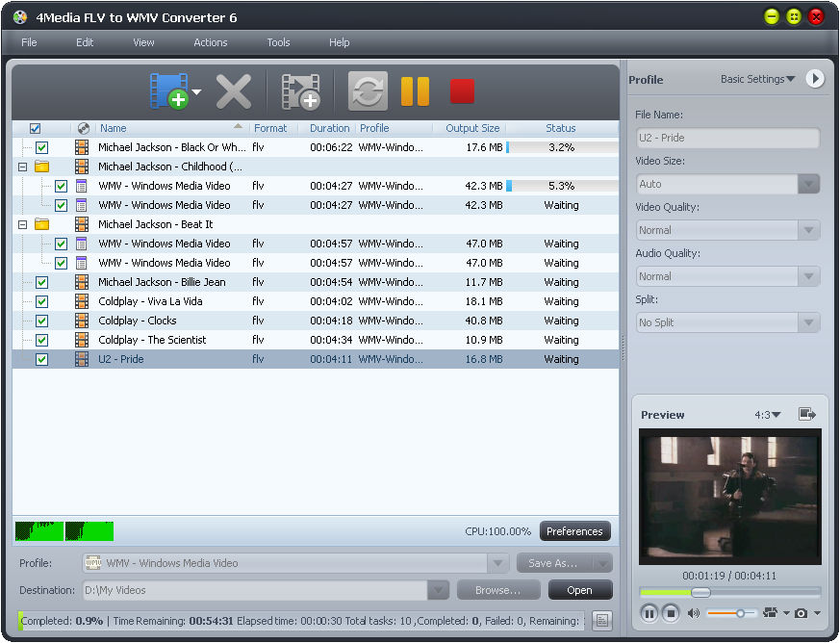Click the Remove (X) toolbar icon

coord(234,91)
